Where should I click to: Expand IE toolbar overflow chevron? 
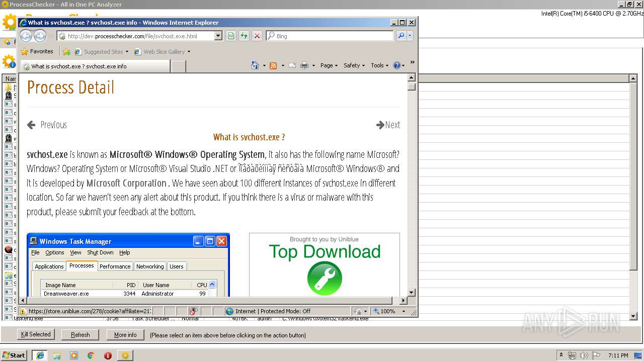coord(412,62)
